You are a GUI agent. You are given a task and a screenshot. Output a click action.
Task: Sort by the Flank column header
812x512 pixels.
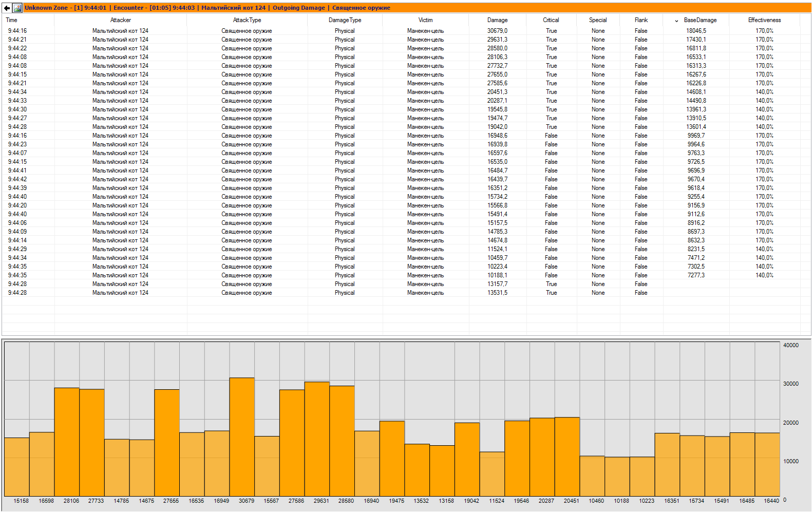tap(641, 20)
